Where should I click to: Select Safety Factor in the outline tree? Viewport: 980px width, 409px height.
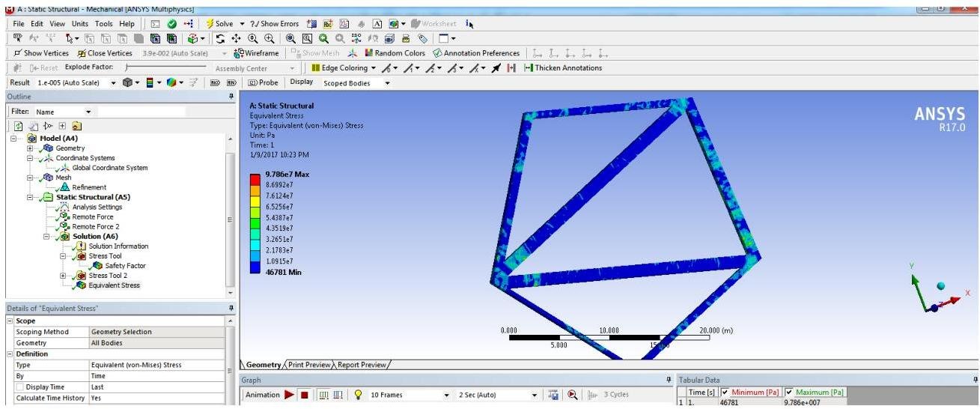coord(124,266)
